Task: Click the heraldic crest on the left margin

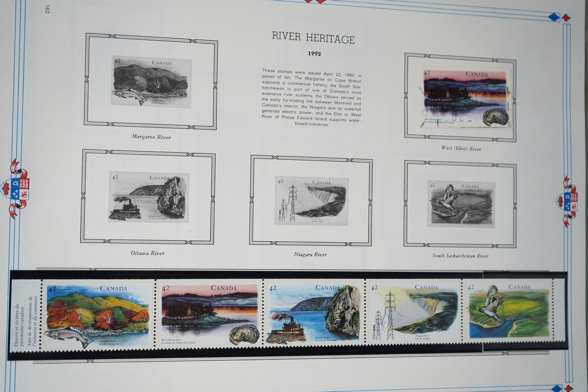Action: pyautogui.click(x=16, y=189)
